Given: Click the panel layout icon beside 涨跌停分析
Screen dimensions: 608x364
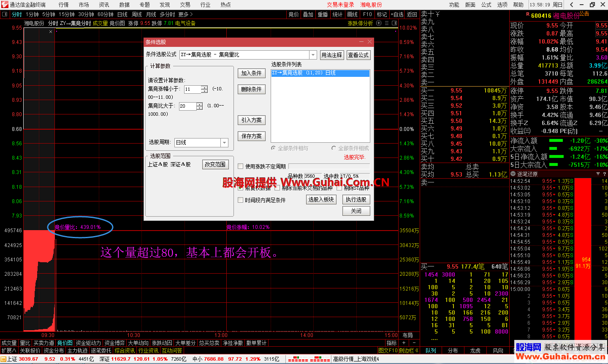Looking at the screenshot, I should click(394, 23).
